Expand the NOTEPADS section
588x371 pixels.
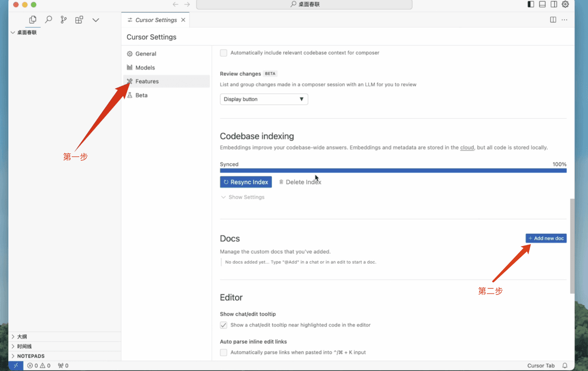click(x=30, y=356)
